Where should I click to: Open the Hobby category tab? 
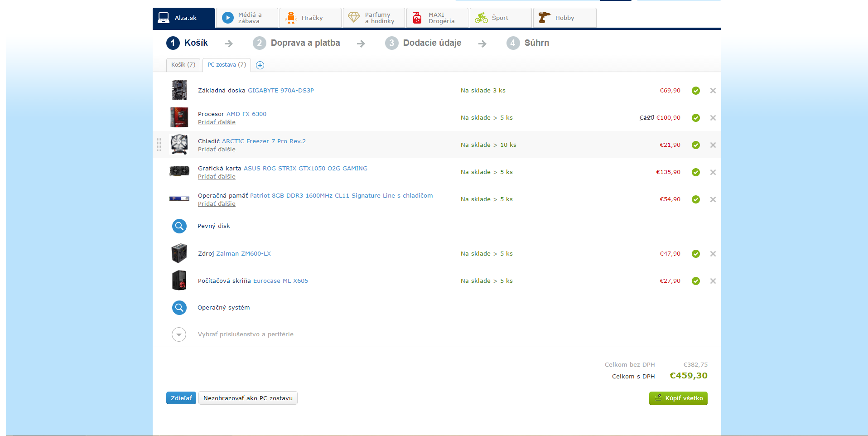564,18
